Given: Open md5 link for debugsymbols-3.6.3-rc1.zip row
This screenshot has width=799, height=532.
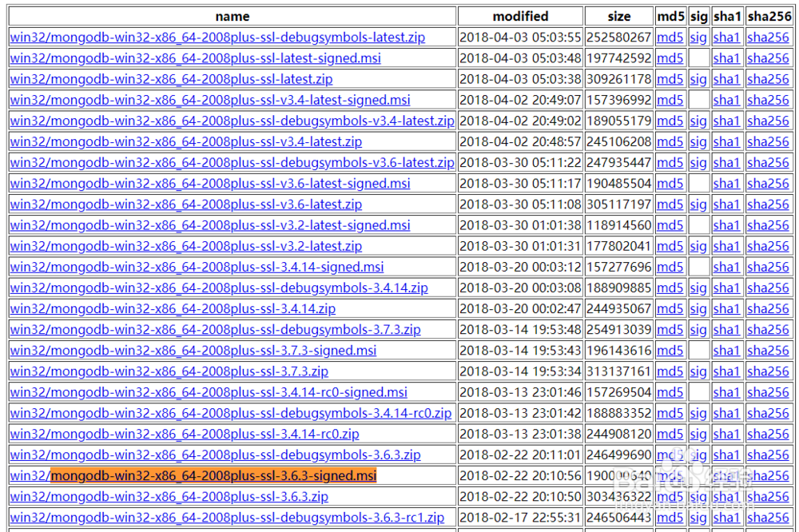Looking at the screenshot, I should click(670, 518).
